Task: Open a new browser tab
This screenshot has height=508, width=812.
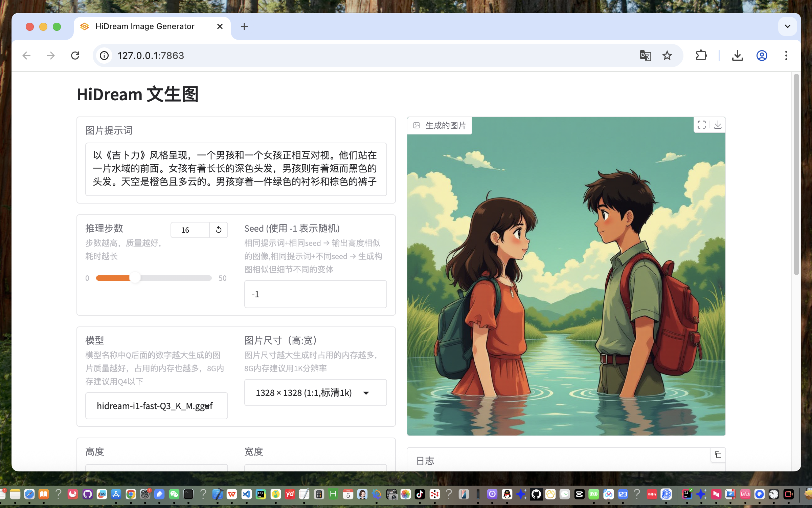Action: click(244, 26)
